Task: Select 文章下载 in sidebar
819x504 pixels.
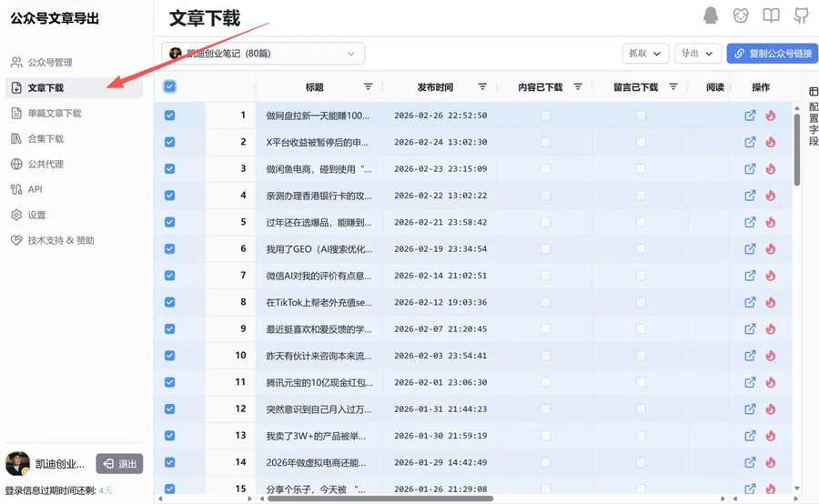Action: point(74,87)
